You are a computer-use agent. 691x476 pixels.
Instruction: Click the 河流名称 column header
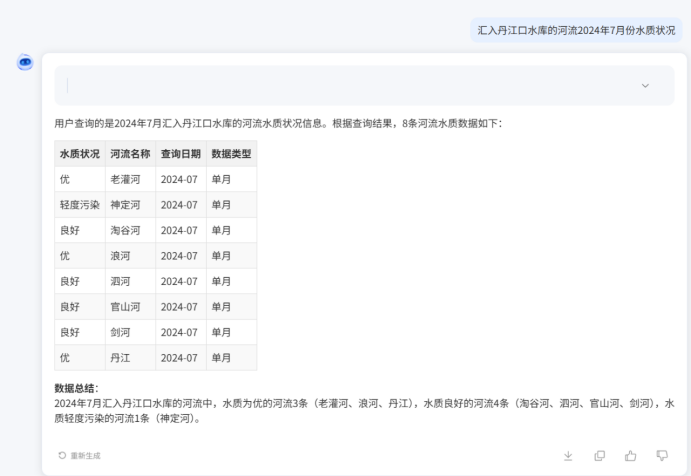coord(130,154)
